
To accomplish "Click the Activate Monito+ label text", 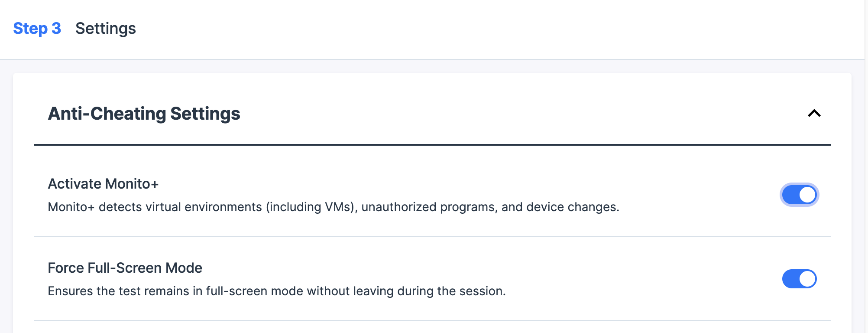I will click(104, 184).
